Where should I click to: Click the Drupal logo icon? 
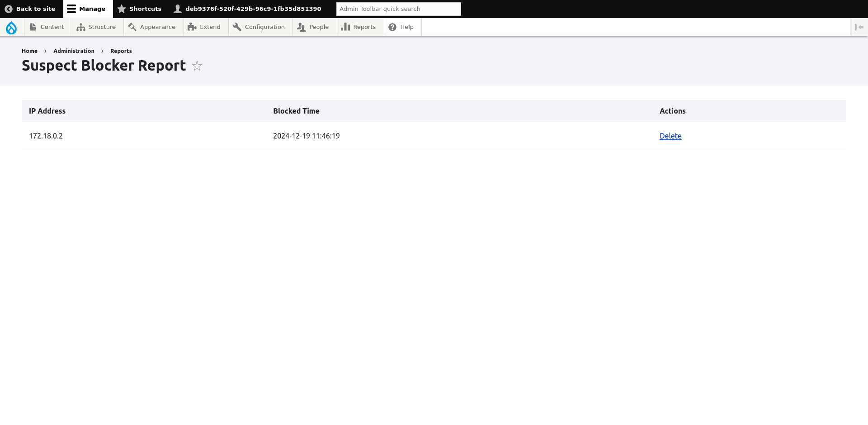12,27
